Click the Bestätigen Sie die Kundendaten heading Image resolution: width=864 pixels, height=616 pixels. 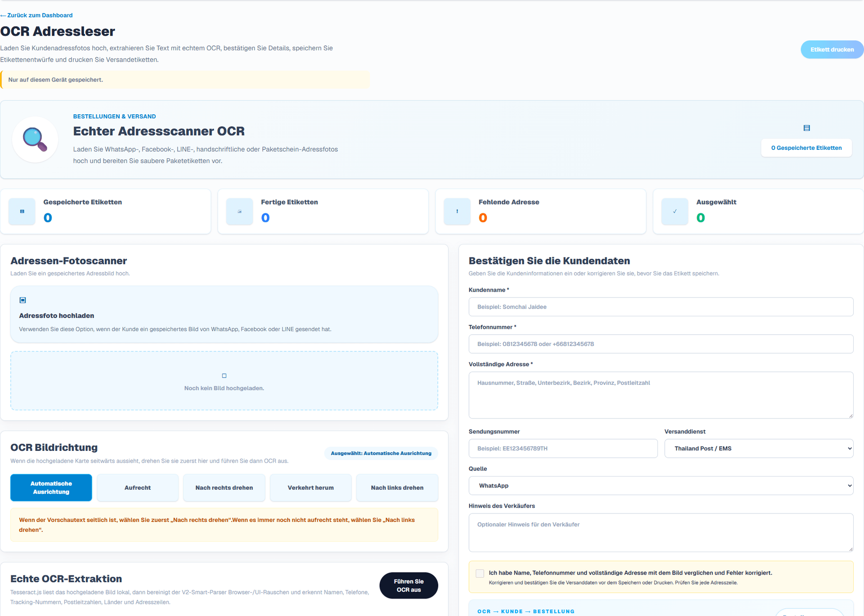(549, 261)
